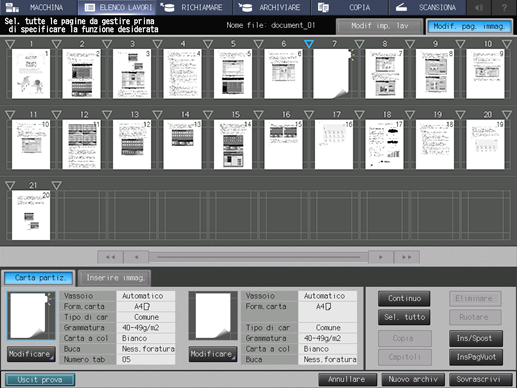Image resolution: width=517 pixels, height=388 pixels.
Task: Click insertion triangle between positions 8 and 9
Action: (410, 44)
